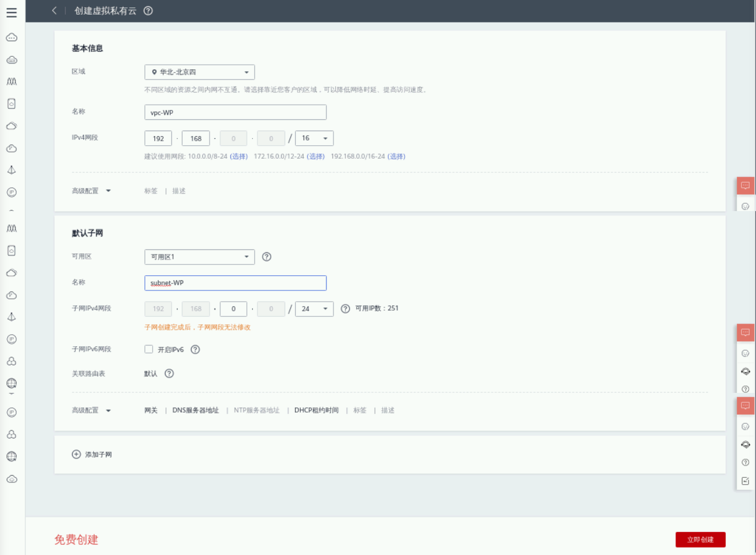Open help icon next to 创建虚拟私有云 title
756x555 pixels.
coord(148,11)
